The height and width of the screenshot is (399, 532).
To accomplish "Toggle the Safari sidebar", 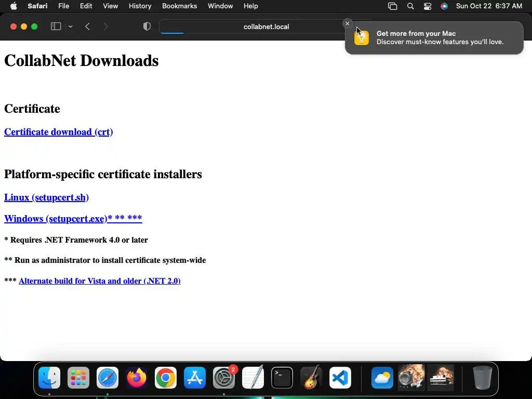I will pyautogui.click(x=56, y=26).
